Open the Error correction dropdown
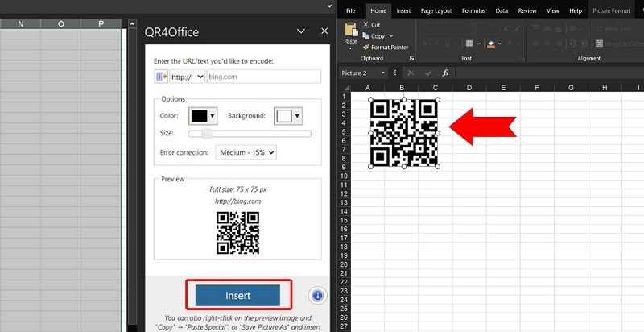644x332 pixels. coord(246,152)
